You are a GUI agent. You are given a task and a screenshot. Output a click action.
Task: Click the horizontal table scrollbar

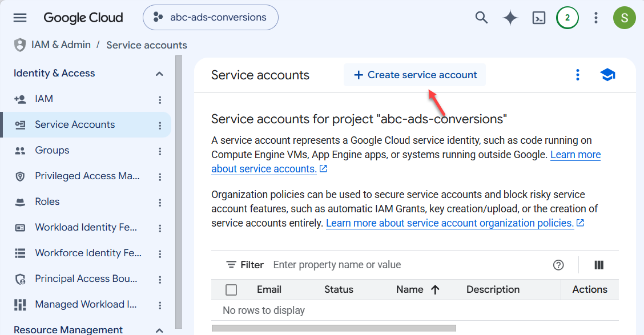coord(333,328)
